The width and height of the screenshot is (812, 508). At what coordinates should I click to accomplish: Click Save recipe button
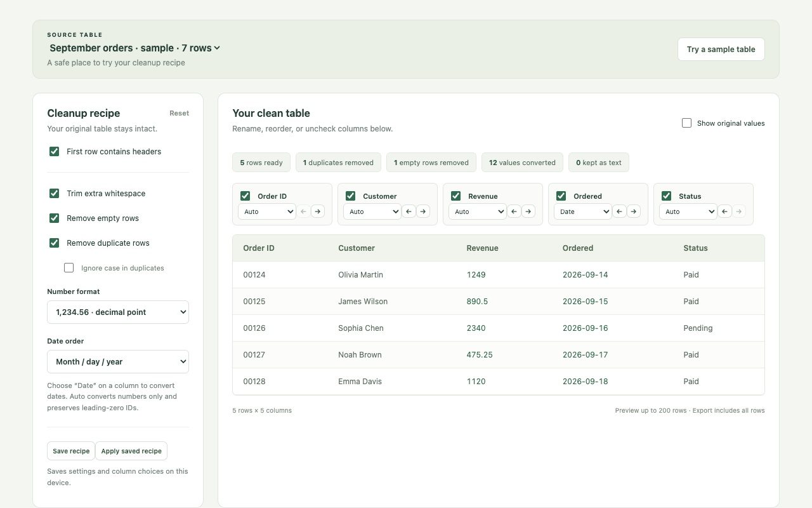coord(71,451)
